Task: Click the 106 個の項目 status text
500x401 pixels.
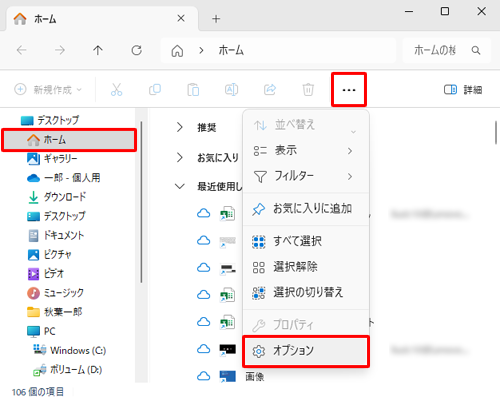Action: click(38, 392)
